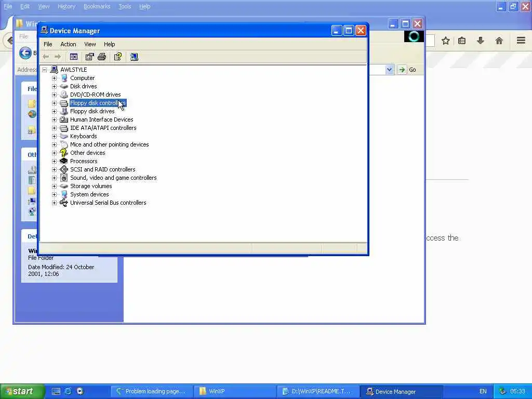Screen dimensions: 532x399
Task: Click the Back button in WinXP explorer window
Action: coord(25,53)
